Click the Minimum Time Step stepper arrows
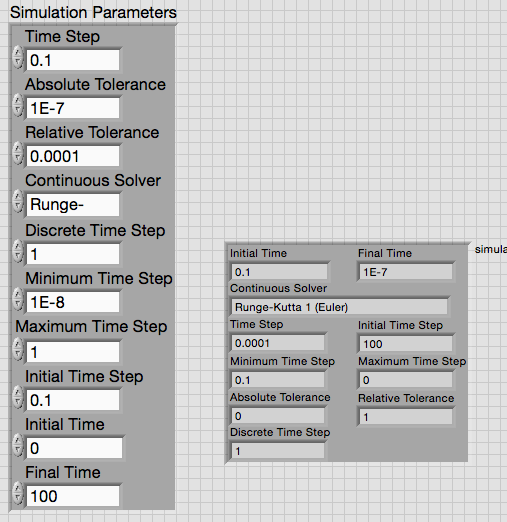 [18, 299]
